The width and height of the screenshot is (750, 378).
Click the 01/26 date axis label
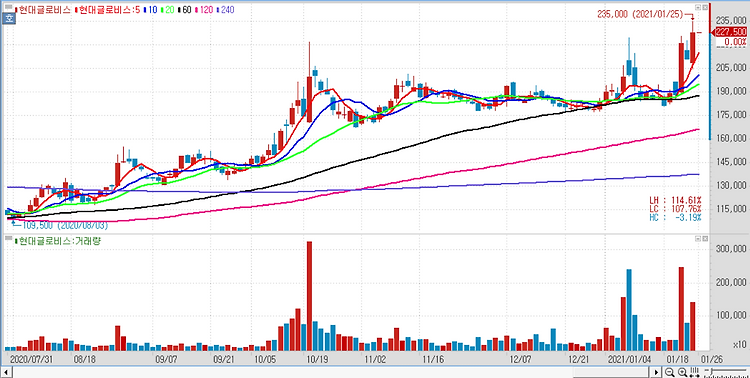[x=712, y=358]
